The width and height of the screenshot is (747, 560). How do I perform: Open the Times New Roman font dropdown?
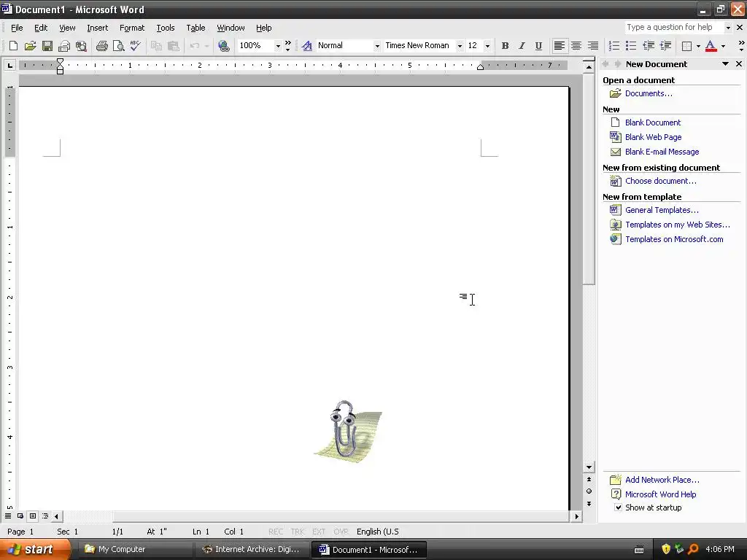coord(460,46)
